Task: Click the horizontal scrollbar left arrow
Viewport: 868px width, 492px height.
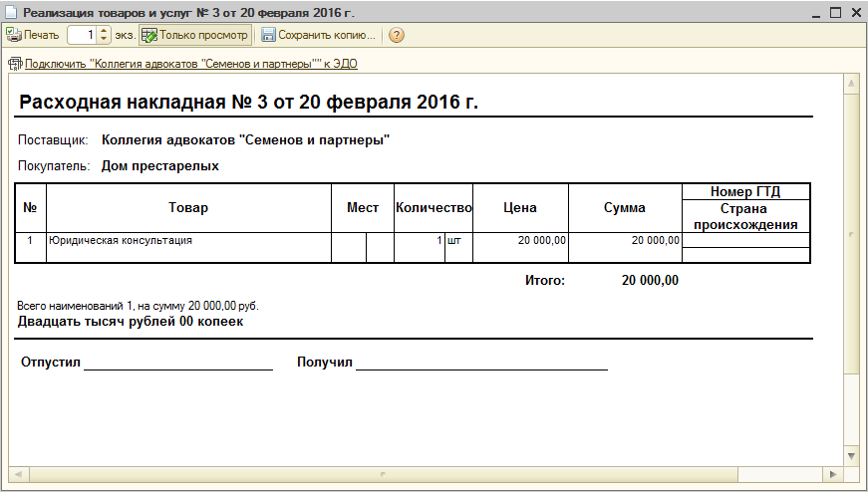Action: 18,474
